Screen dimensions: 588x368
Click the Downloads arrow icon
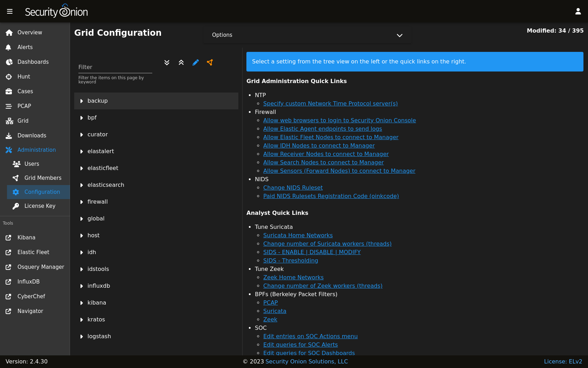coord(9,136)
